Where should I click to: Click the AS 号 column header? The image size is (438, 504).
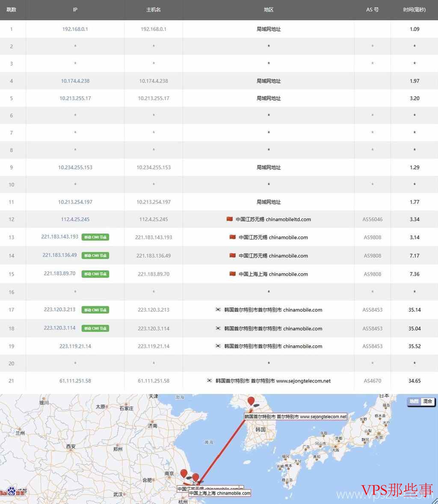(373, 10)
